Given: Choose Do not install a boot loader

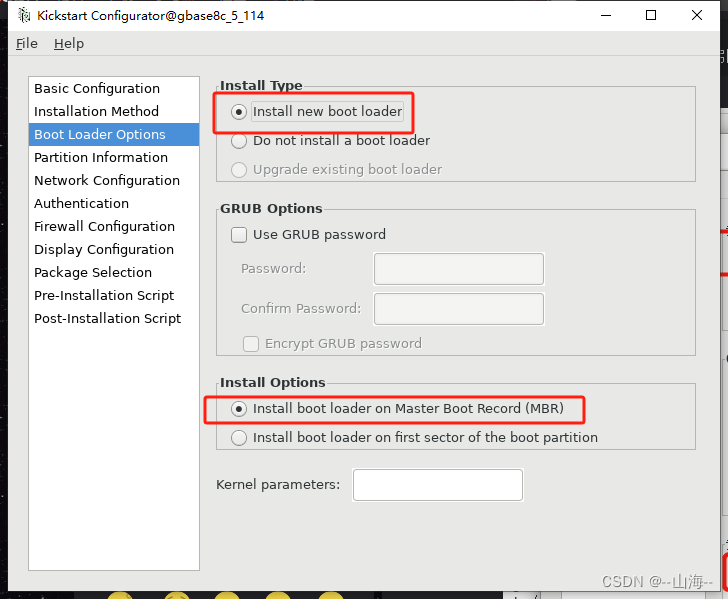Looking at the screenshot, I should (239, 141).
